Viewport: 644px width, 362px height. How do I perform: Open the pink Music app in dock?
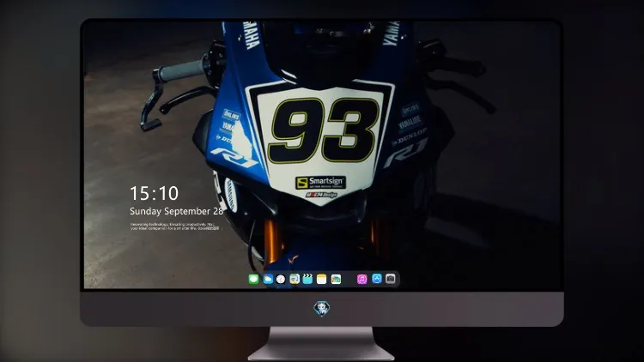[361, 279]
